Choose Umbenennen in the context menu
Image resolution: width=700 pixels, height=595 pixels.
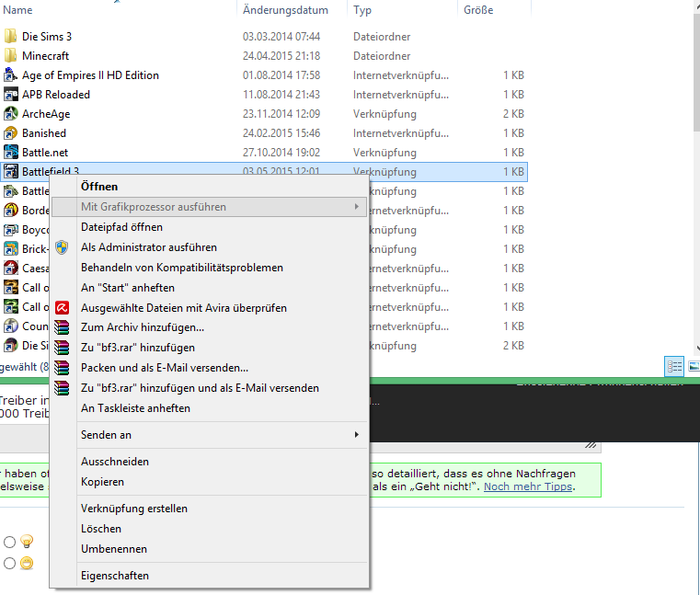(114, 549)
